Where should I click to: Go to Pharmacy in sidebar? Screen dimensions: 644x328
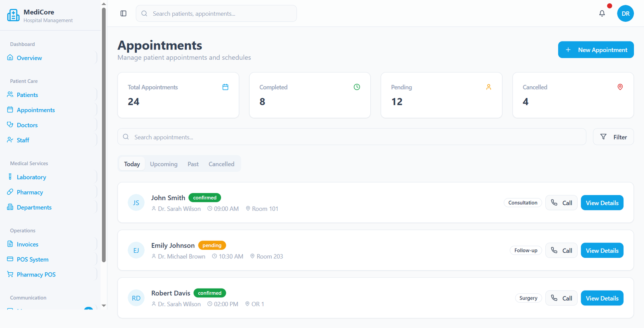[30, 192]
